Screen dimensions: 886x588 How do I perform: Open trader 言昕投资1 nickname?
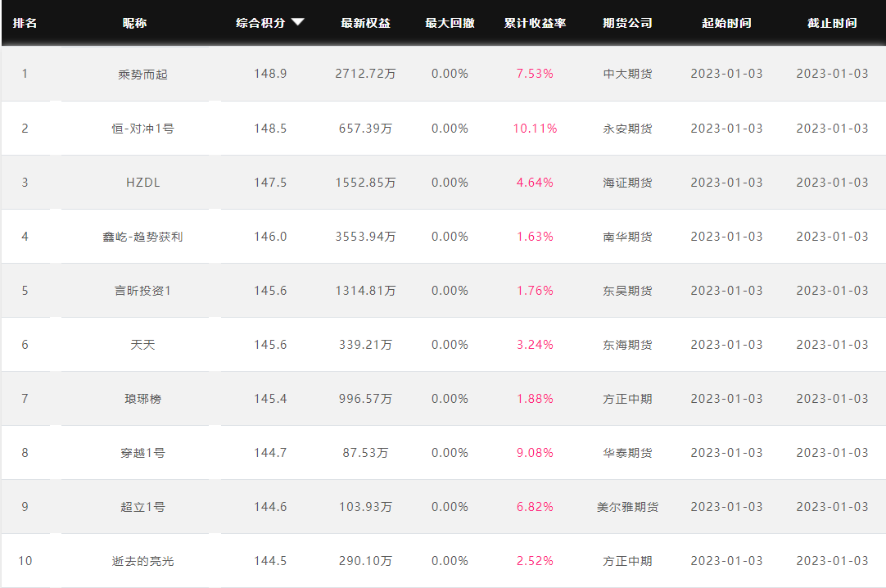click(143, 291)
